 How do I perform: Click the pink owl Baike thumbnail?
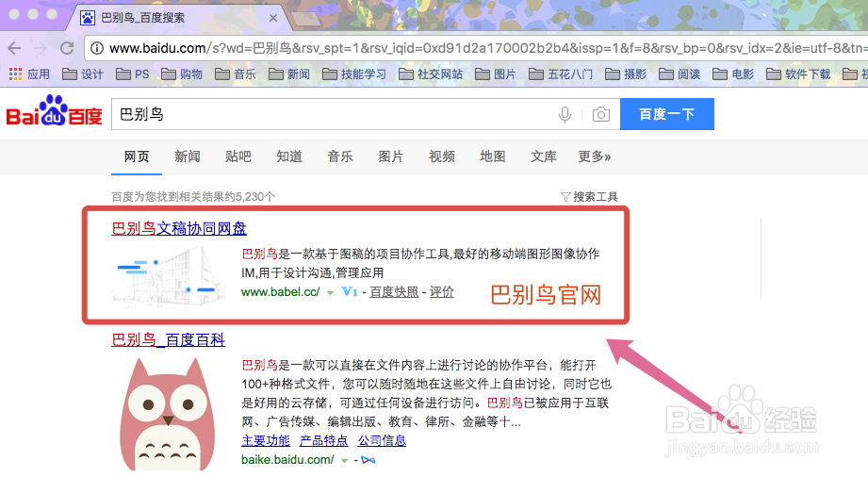click(x=169, y=414)
